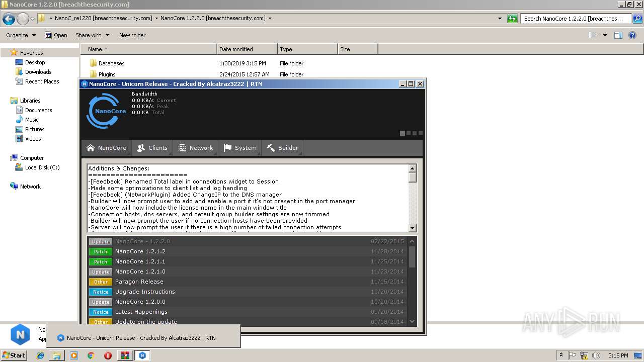Screen dimensions: 644x362
Task: Open Explorer help
Action: (x=633, y=35)
